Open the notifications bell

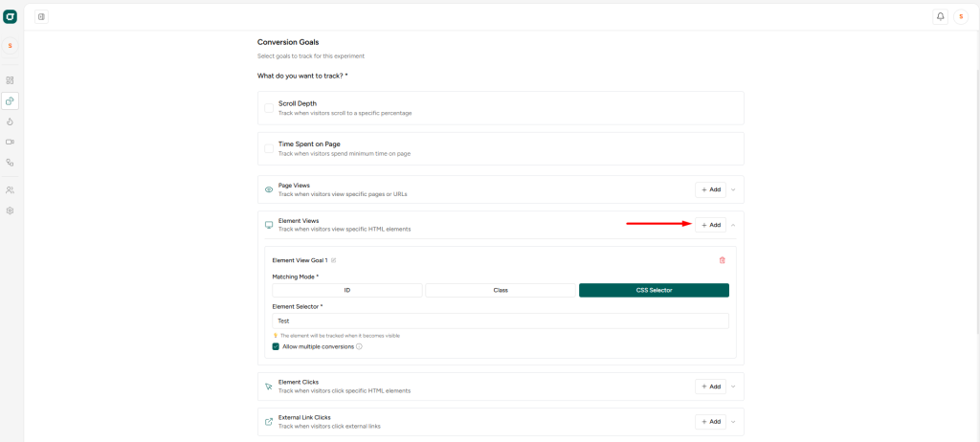(940, 17)
